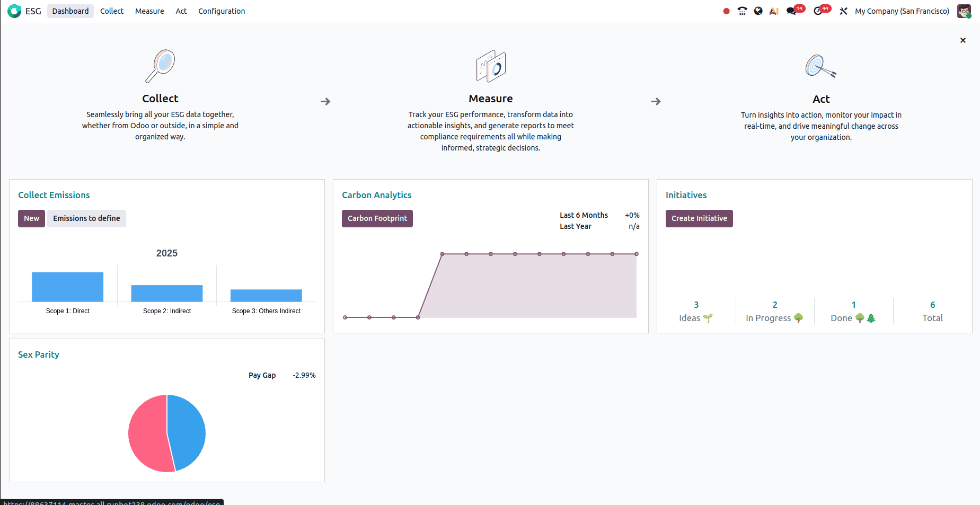Open activities clock with 44 badge

point(818,11)
